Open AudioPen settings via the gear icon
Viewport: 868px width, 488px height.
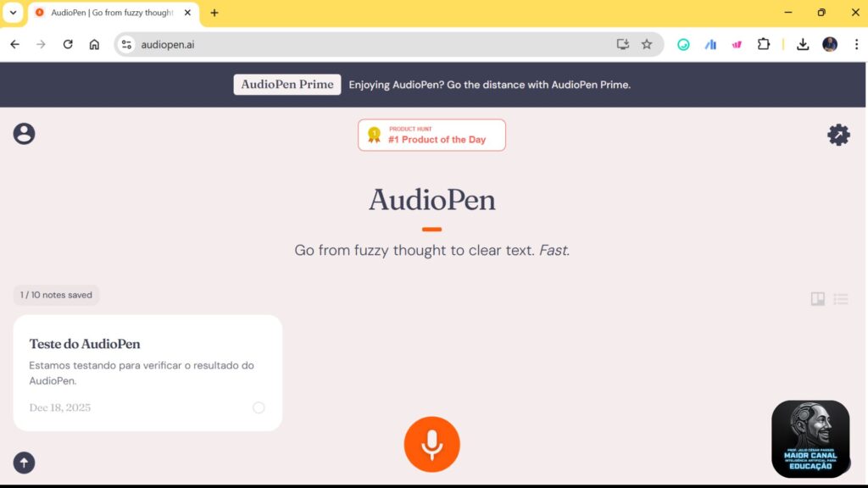click(x=838, y=134)
